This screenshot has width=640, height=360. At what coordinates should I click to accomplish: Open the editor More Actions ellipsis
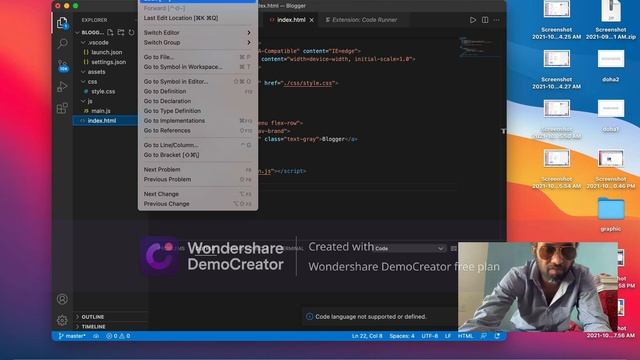click(x=497, y=20)
